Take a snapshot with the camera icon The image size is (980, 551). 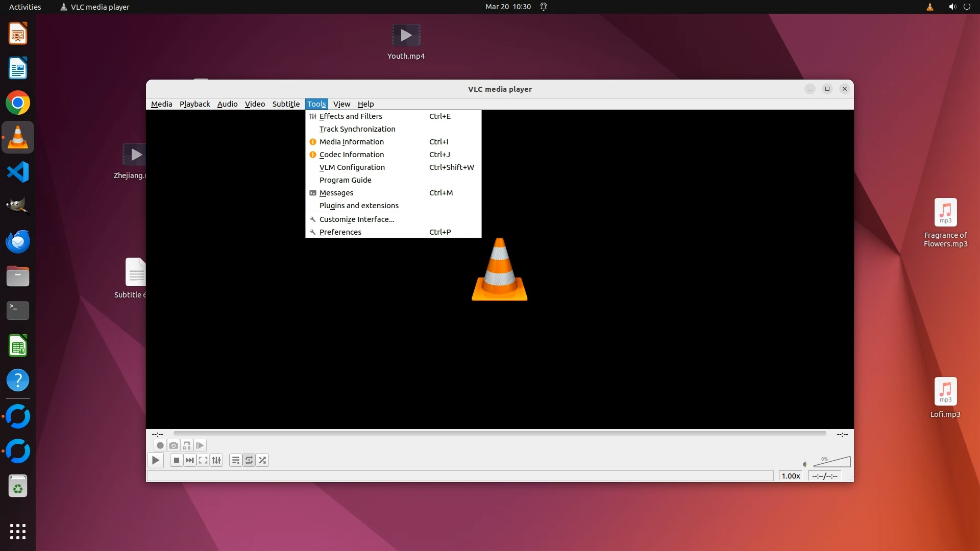coord(174,445)
